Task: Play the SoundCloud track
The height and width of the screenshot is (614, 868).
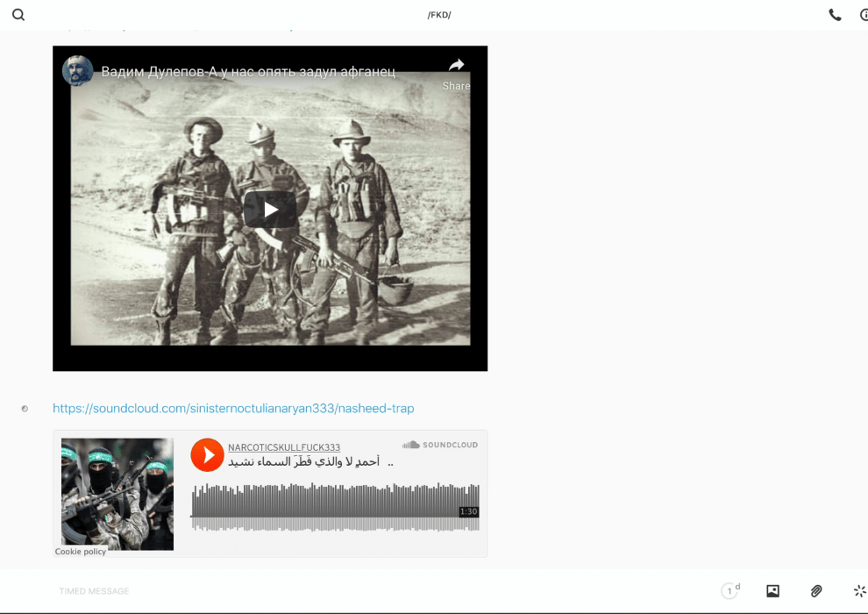Action: tap(208, 455)
